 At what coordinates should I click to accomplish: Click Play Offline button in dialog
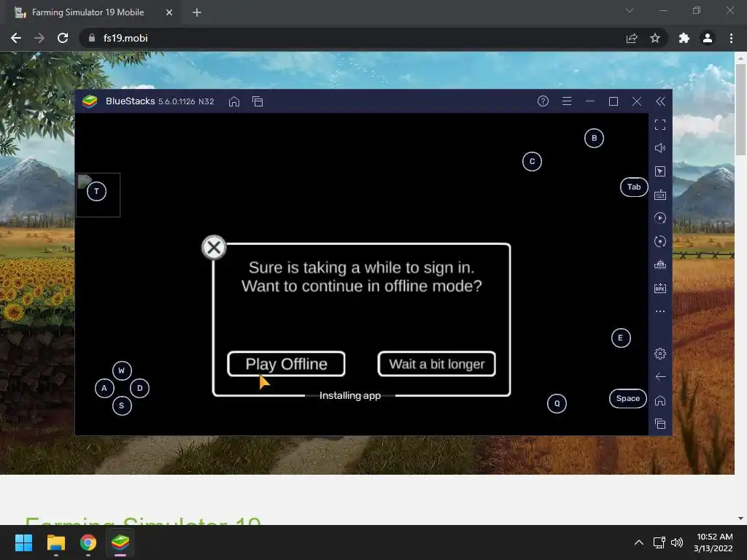pyautogui.click(x=286, y=364)
